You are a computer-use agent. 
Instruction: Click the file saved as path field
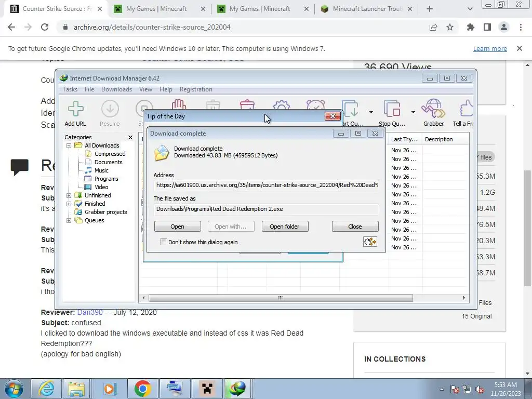[x=267, y=209]
